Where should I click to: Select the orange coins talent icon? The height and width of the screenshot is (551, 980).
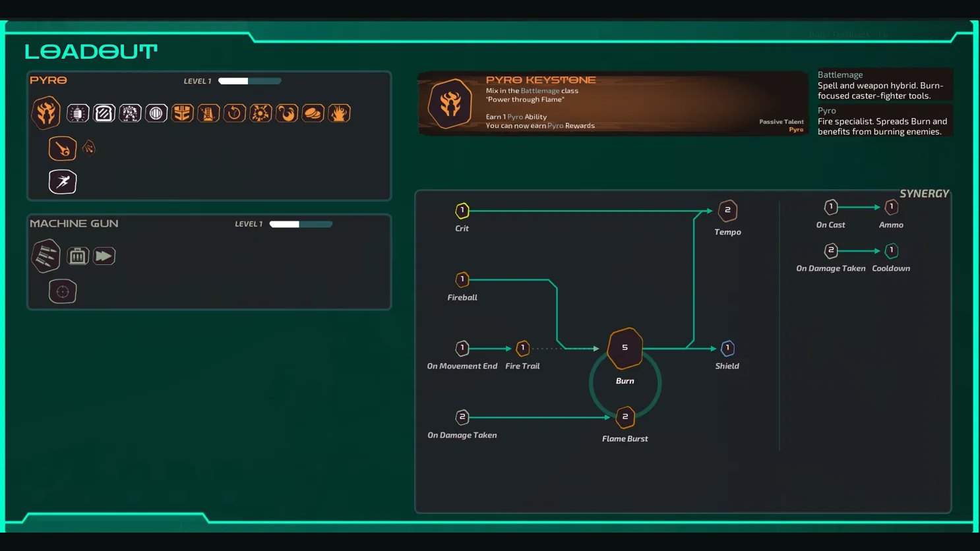[x=313, y=113]
